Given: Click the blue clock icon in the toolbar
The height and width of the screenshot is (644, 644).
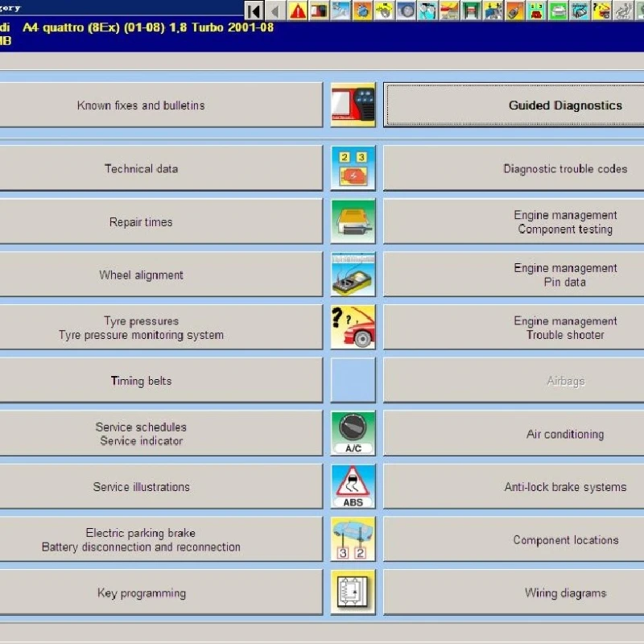Looking at the screenshot, I should [x=363, y=10].
